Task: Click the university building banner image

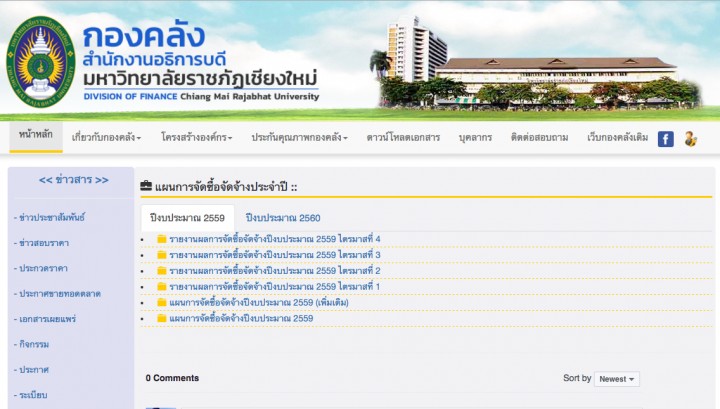Action: click(x=535, y=62)
